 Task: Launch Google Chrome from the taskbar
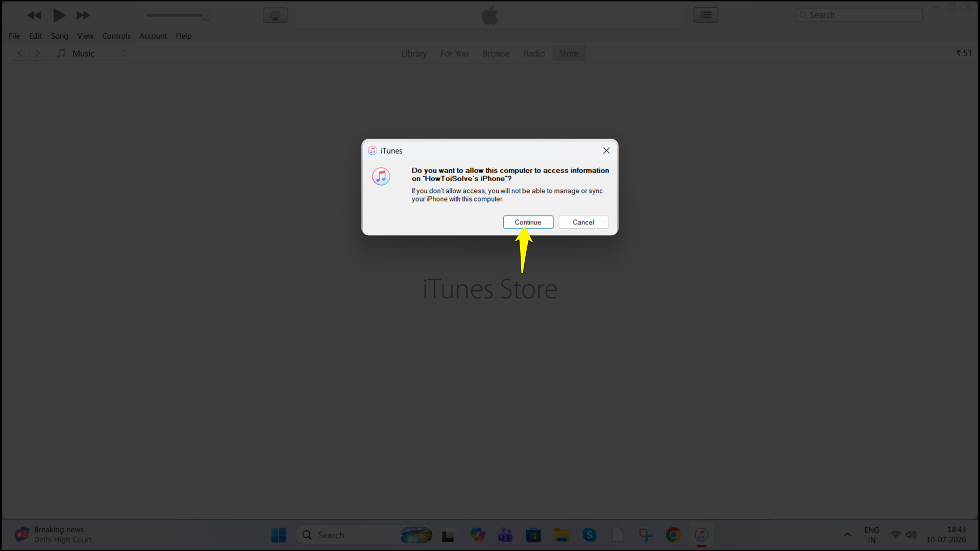[673, 535]
